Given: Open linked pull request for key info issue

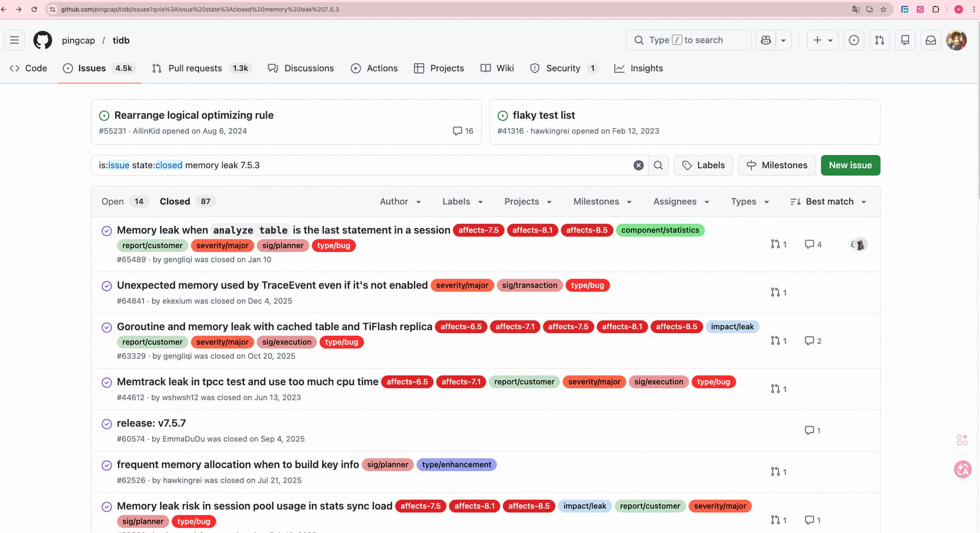Looking at the screenshot, I should coord(779,472).
